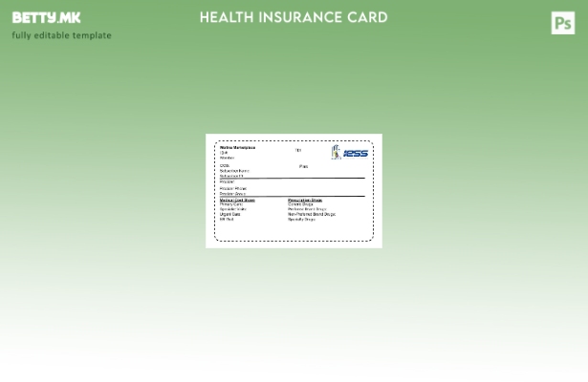Click the Provider Phone line
Viewport: 588px width, 382px height.
coord(232,188)
